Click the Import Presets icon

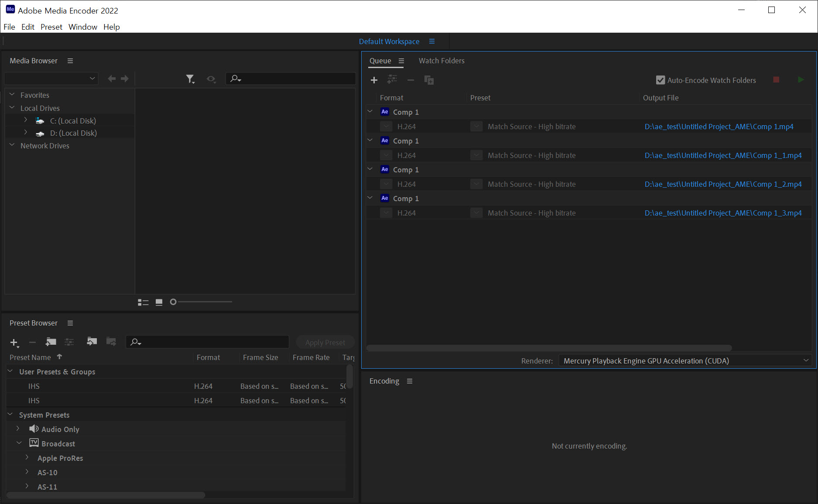pyautogui.click(x=92, y=341)
